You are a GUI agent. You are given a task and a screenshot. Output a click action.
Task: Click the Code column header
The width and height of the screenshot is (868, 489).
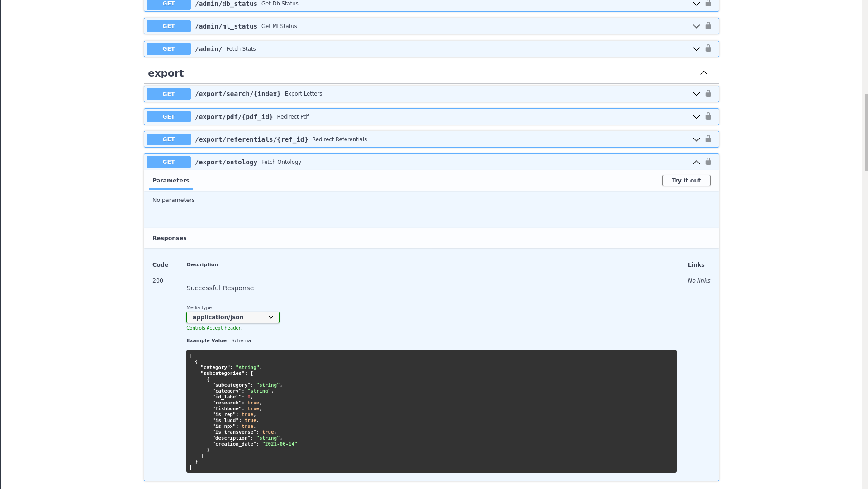(161, 265)
